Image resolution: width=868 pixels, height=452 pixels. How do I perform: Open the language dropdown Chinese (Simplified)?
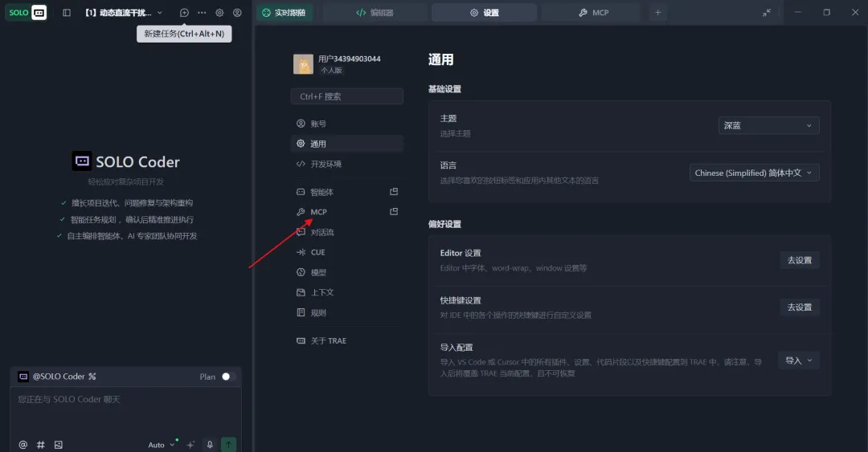(x=755, y=173)
